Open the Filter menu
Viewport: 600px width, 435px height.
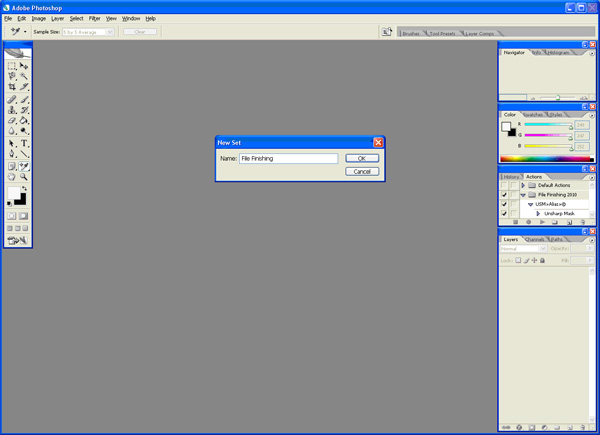click(94, 18)
